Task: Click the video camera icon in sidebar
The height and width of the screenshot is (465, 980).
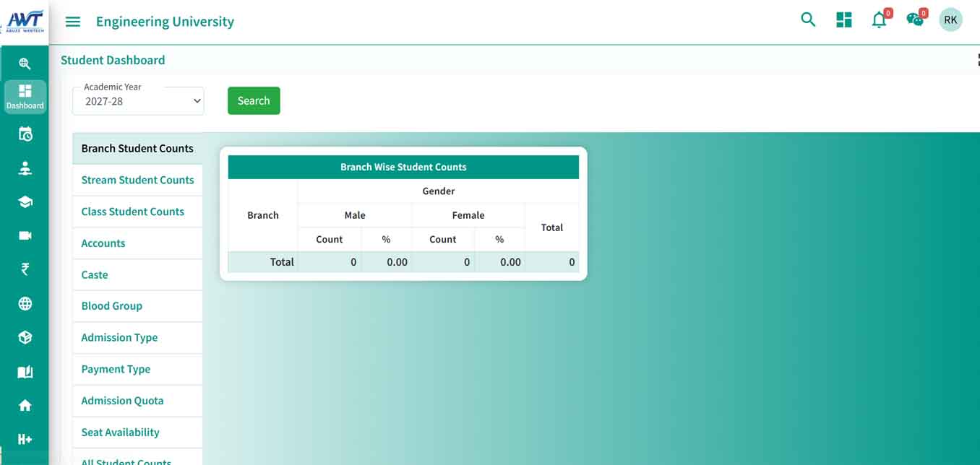Action: (25, 236)
